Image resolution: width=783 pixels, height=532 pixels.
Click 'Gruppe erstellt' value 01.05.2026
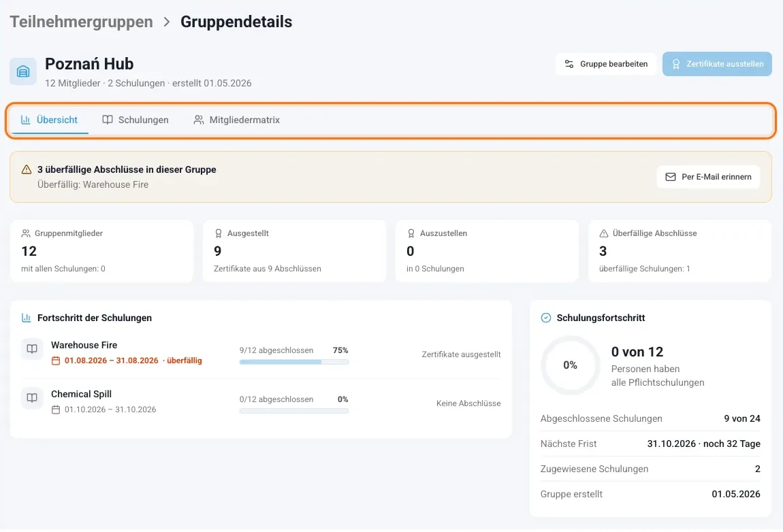(736, 494)
